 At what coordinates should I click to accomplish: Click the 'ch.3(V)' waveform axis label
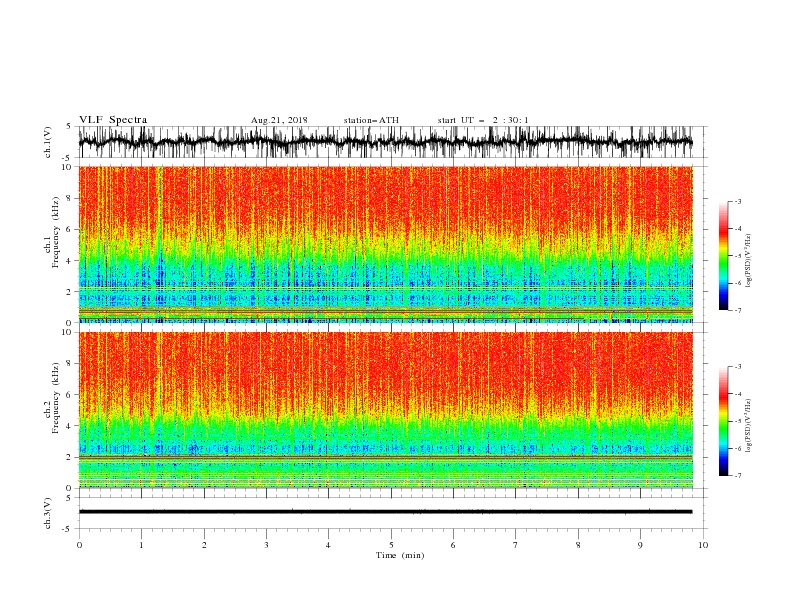[x=48, y=513]
